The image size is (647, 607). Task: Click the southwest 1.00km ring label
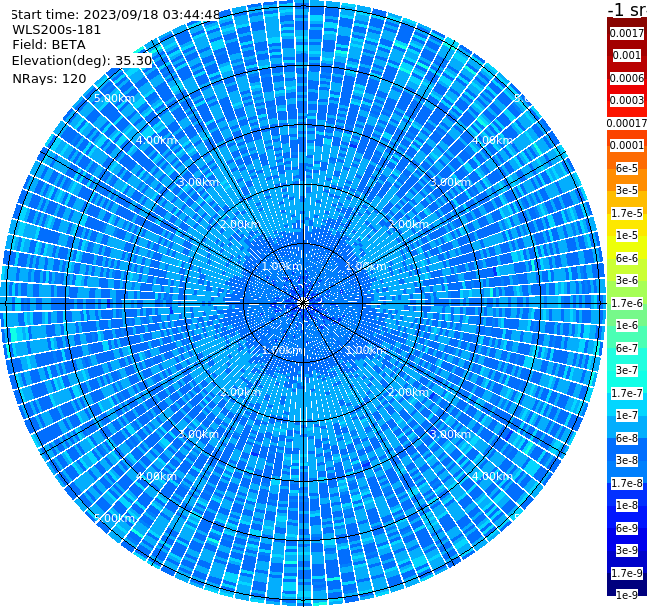[283, 350]
